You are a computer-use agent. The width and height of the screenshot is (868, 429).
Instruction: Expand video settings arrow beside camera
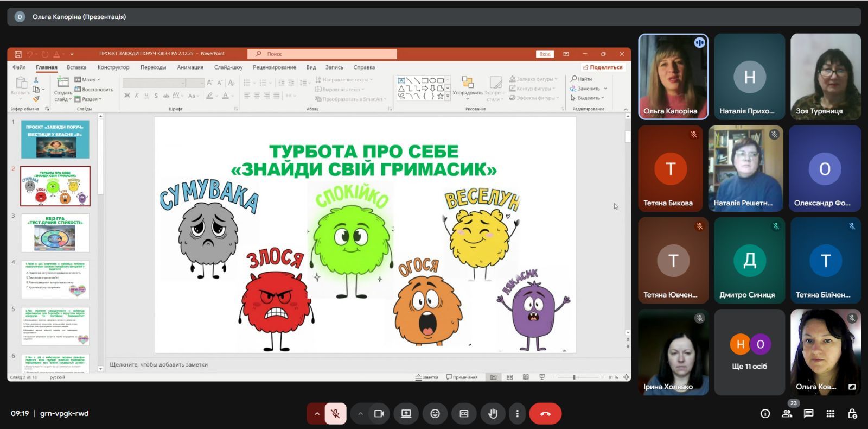point(360,414)
